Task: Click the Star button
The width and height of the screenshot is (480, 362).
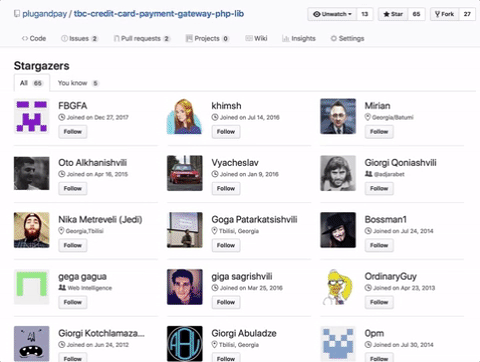Action: 393,14
